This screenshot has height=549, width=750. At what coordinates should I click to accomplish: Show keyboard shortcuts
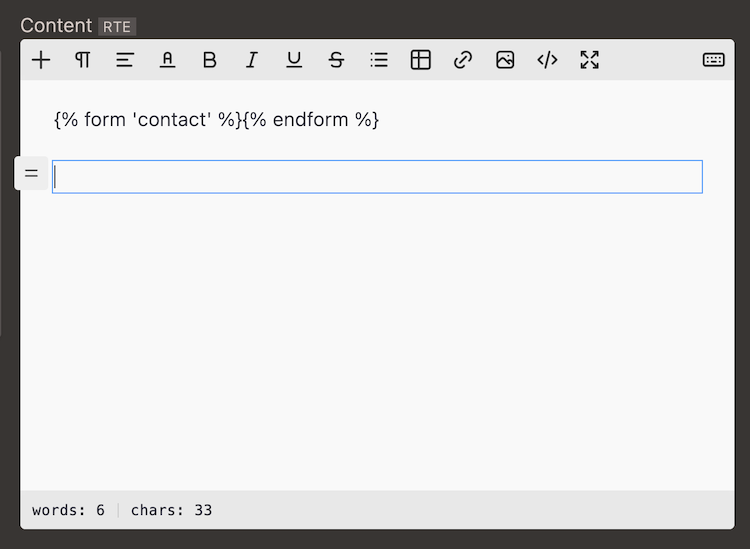point(714,60)
